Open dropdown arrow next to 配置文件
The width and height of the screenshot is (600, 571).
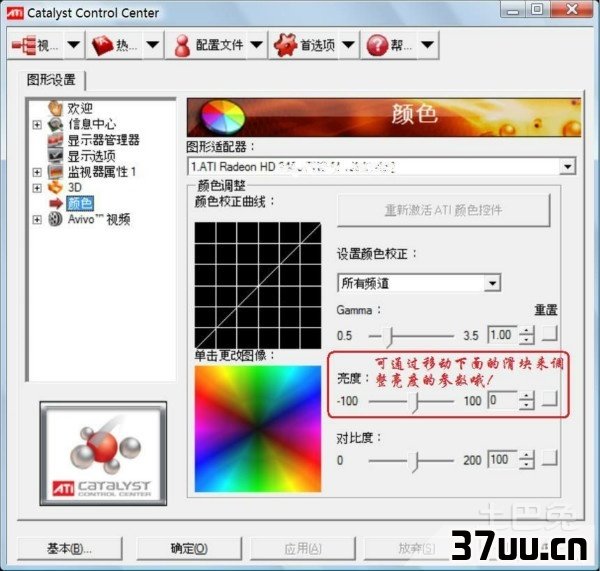pyautogui.click(x=256, y=45)
